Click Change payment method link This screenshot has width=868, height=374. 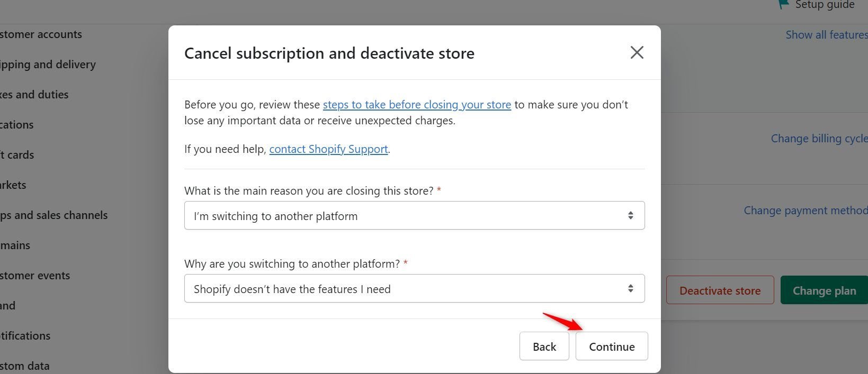tap(806, 211)
